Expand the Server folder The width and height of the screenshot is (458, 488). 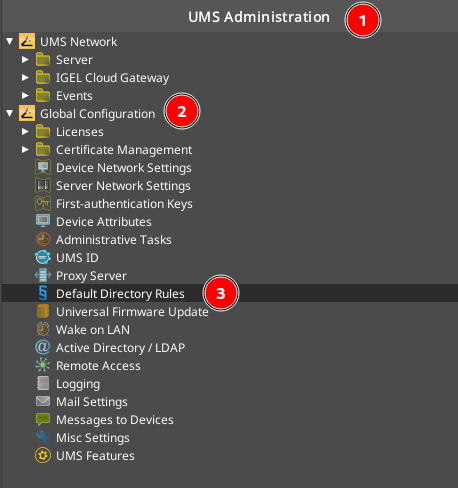pos(25,59)
